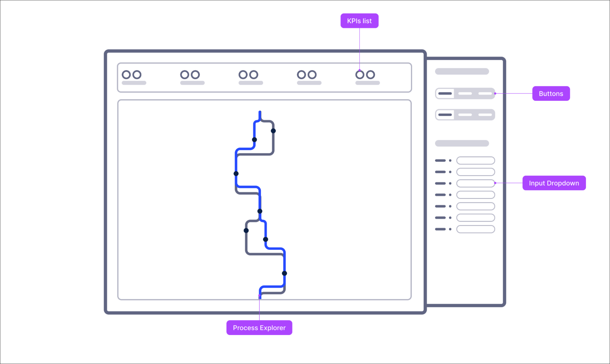This screenshot has width=610, height=364.
Task: Open the second Input Dropdown selector
Action: 476,172
